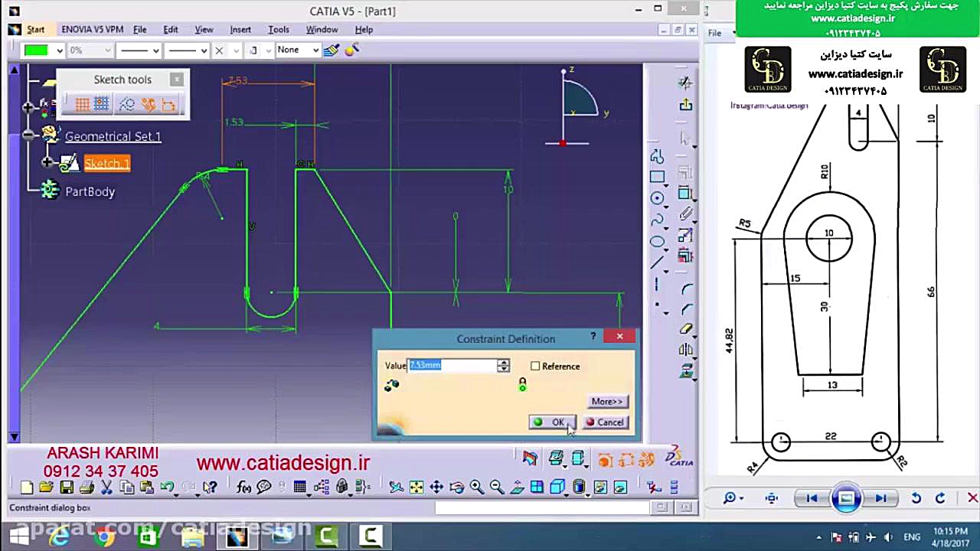Close the Sketch tools toolbar
Viewport: 980px width, 551px height.
(177, 79)
